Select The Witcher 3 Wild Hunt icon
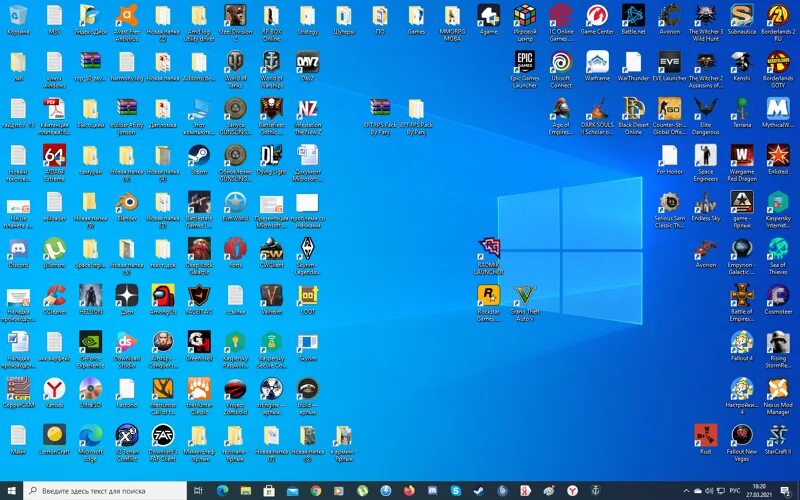This screenshot has height=500, width=800. (706, 16)
